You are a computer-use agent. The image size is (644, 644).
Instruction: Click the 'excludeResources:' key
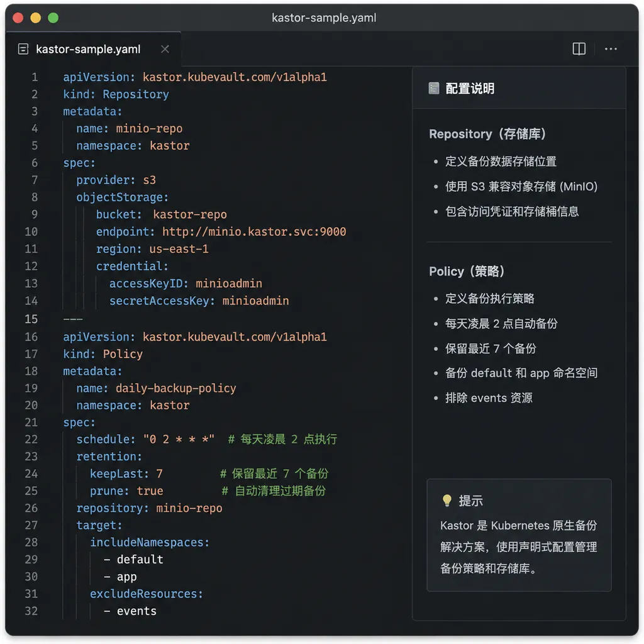coord(146,594)
